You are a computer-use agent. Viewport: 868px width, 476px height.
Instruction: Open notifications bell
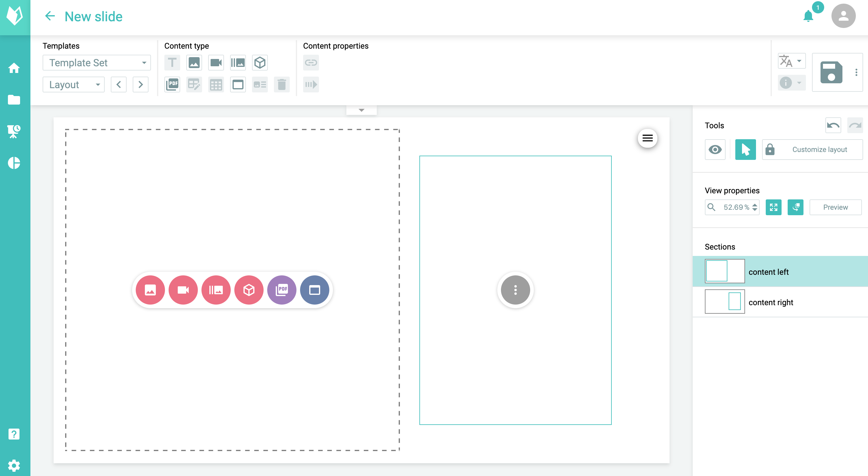808,16
